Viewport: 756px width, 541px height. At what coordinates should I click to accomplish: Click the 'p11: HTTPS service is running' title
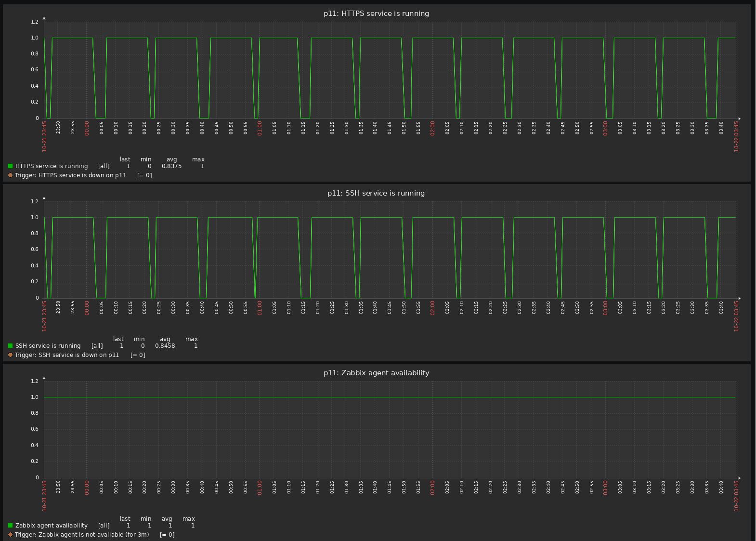tap(376, 13)
